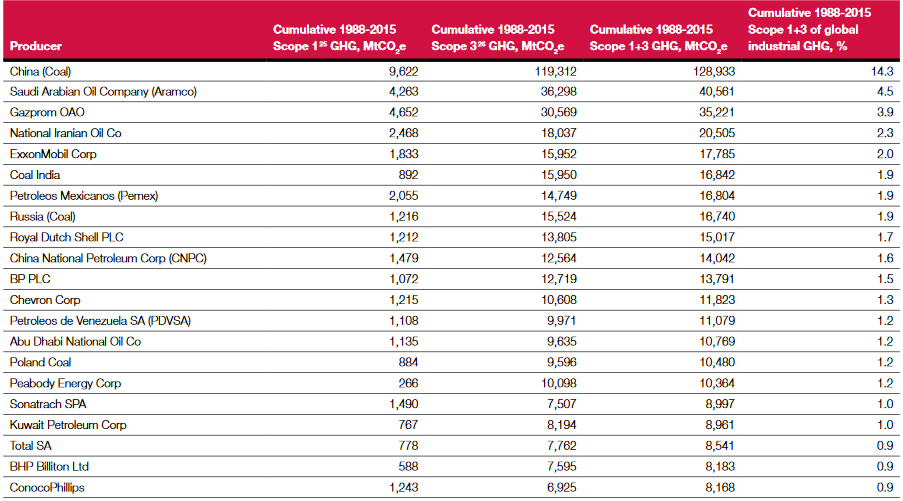
Task: Select Petroleos de Venezuela SA (PDVSA)
Action: (100, 321)
